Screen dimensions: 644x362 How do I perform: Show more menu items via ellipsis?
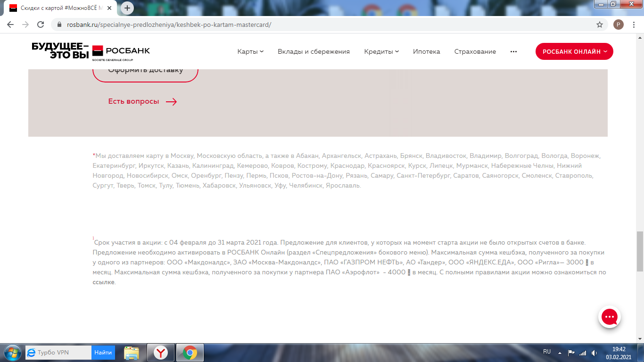pyautogui.click(x=513, y=51)
